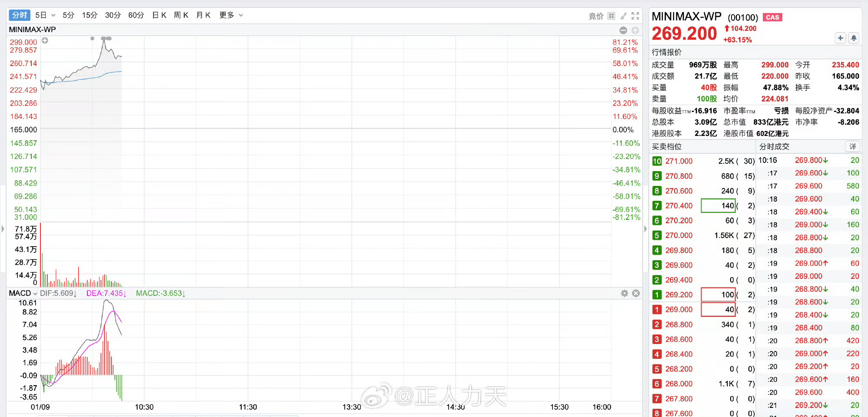Open the MACD indicator selector dropdown
Image resolution: width=868 pixels, height=417 pixels.
pos(35,293)
